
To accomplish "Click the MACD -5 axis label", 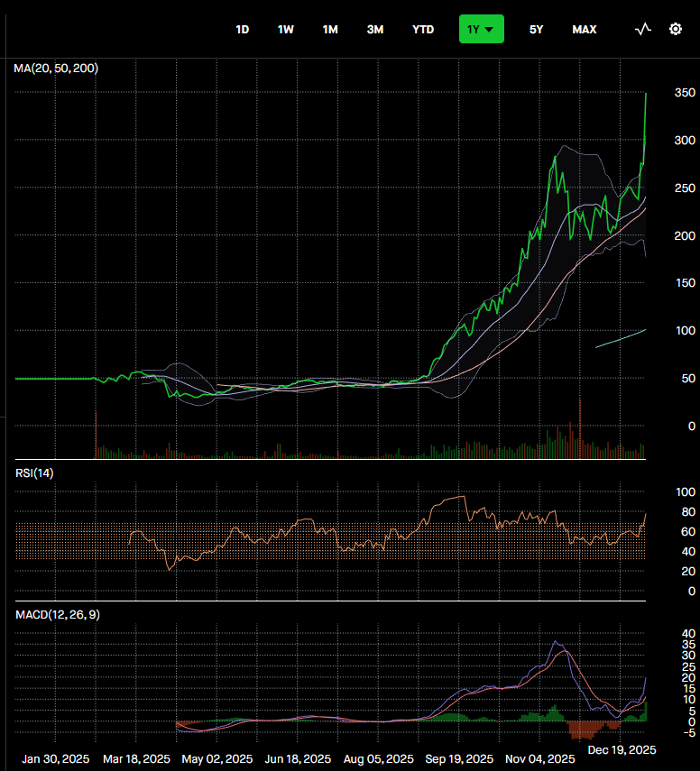I will pos(689,732).
